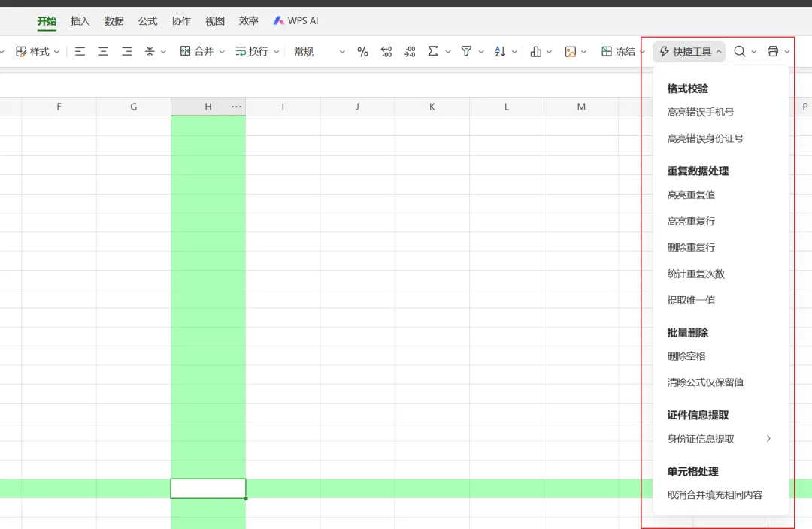Expand the AutoSum dropdown arrow
The width and height of the screenshot is (812, 529).
tap(448, 52)
